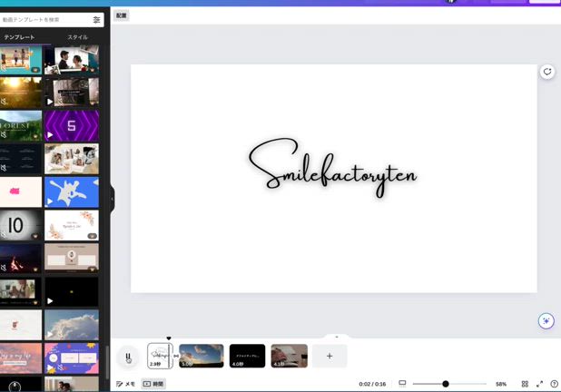Screen dimensions: 561x392
Task: Select the 4.1秒 scene in the timeline
Action: pyautogui.click(x=289, y=356)
